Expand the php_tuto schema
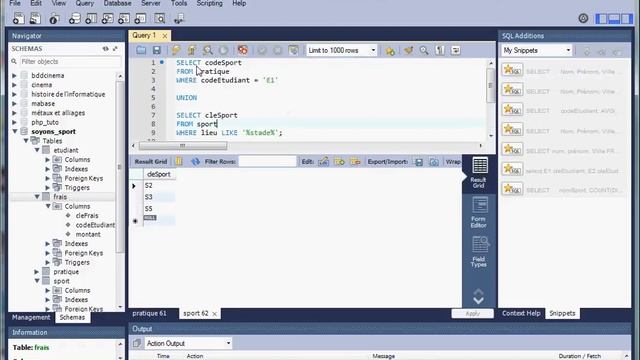 [14, 122]
